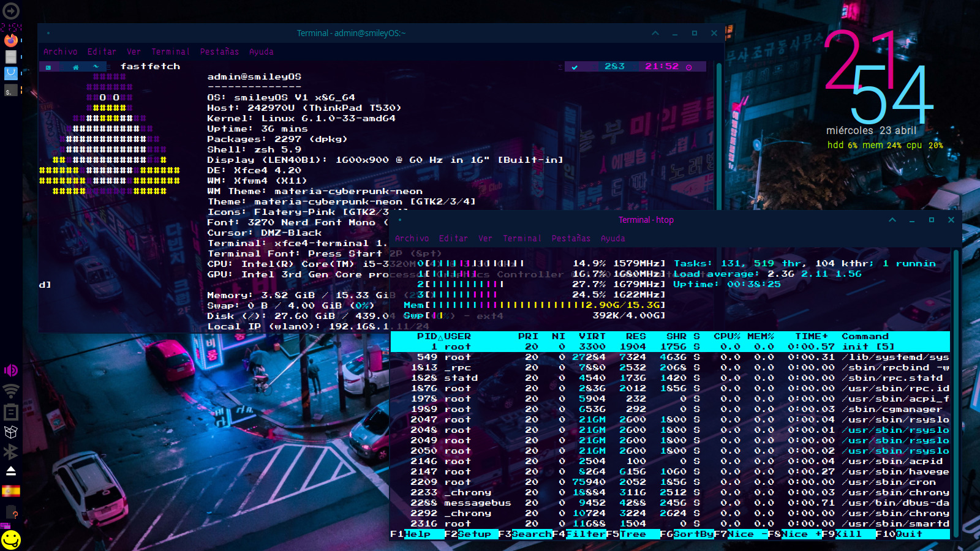980x551 pixels.
Task: Open the Wi-Fi network indicator
Action: (x=11, y=391)
